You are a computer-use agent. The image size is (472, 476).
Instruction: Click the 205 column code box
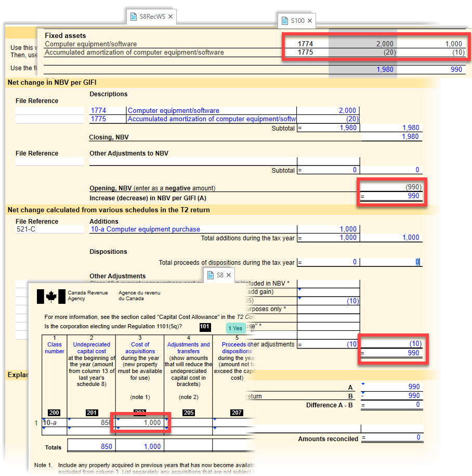point(189,413)
